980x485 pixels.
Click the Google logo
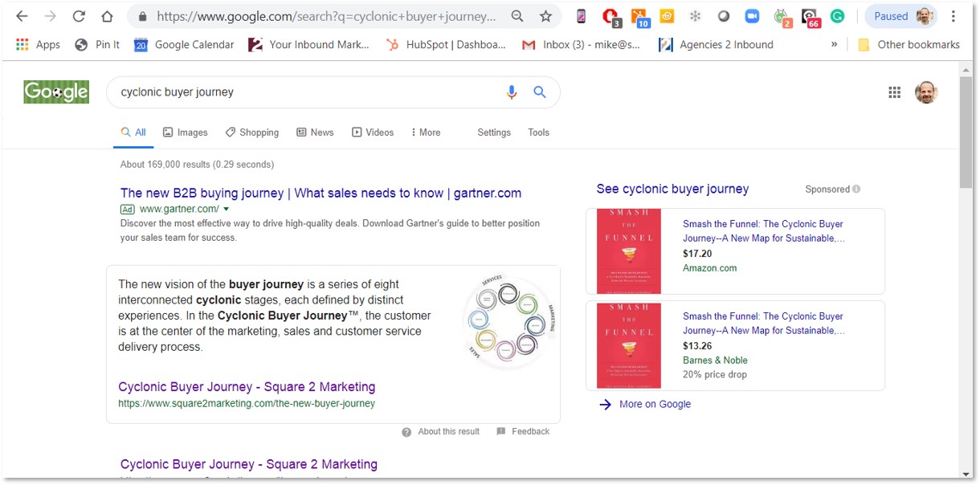tap(56, 92)
